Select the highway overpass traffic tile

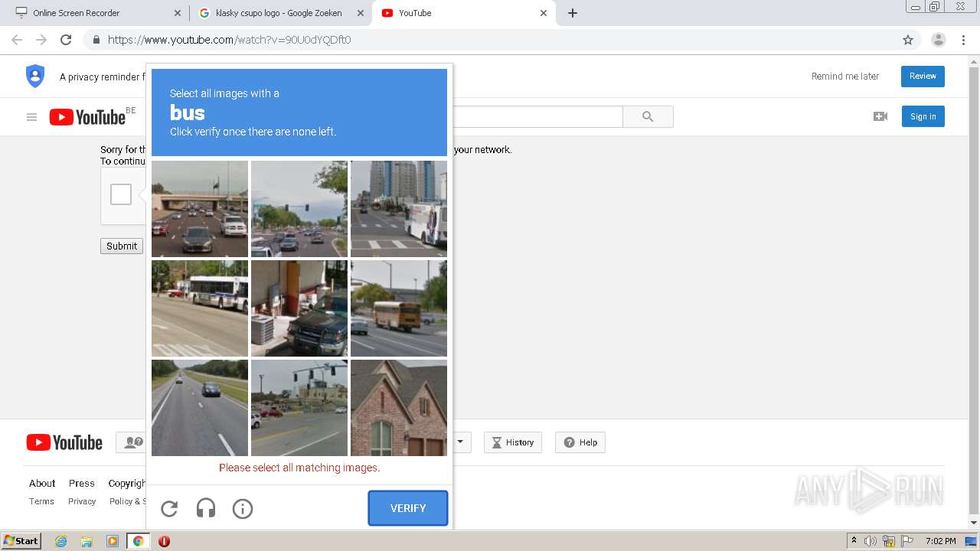(200, 209)
